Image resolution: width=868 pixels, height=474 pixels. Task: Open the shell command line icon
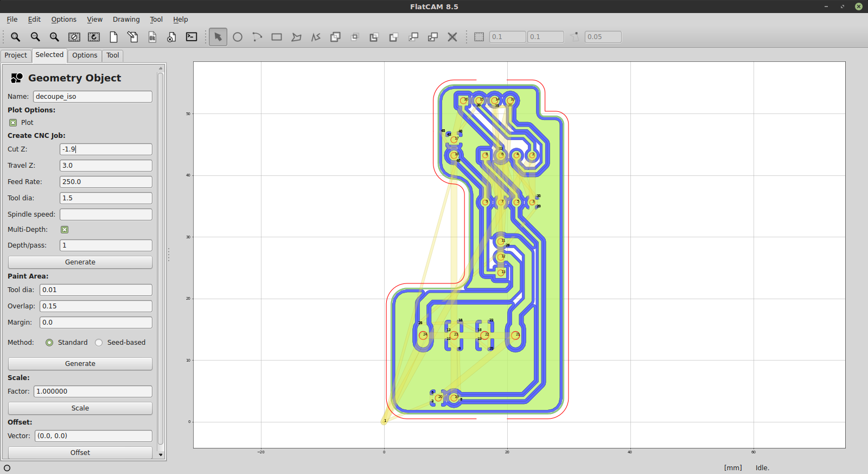(192, 37)
